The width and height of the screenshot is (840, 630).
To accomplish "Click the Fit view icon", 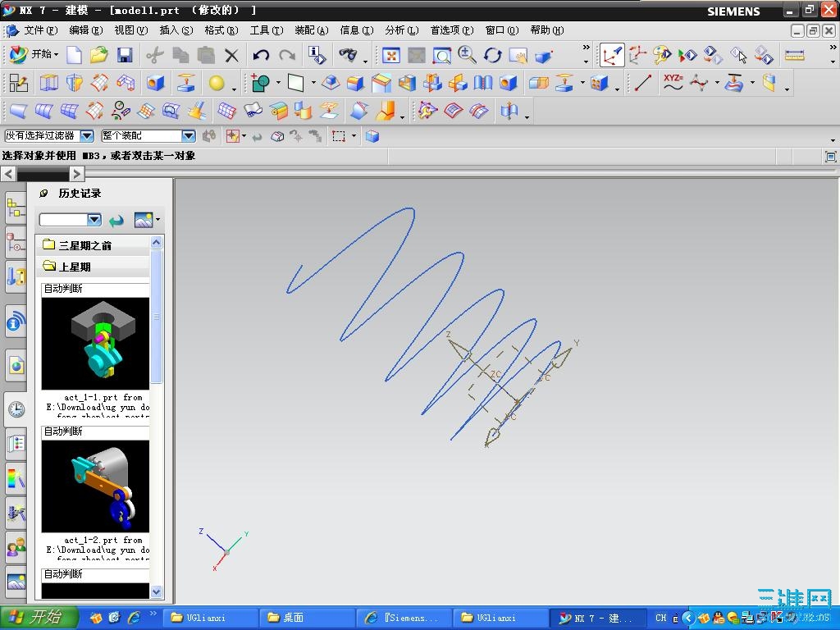I will coord(391,55).
